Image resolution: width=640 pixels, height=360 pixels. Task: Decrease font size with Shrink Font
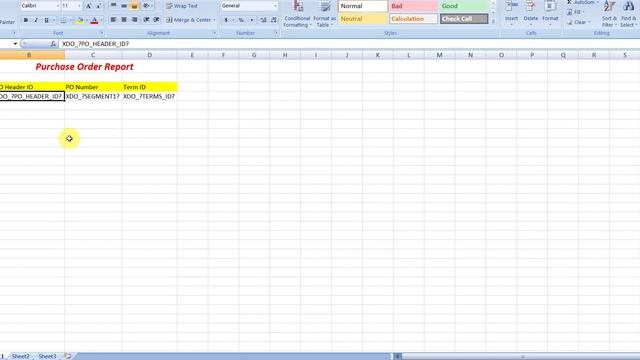click(x=99, y=6)
